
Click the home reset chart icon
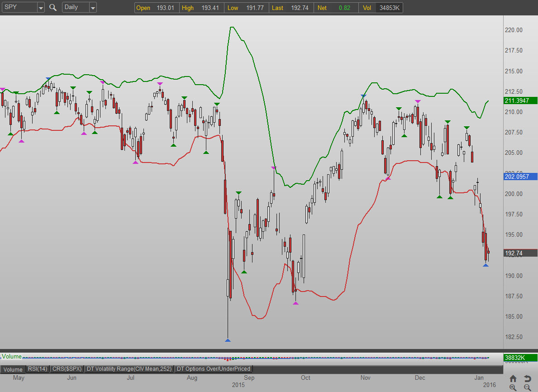click(513, 378)
